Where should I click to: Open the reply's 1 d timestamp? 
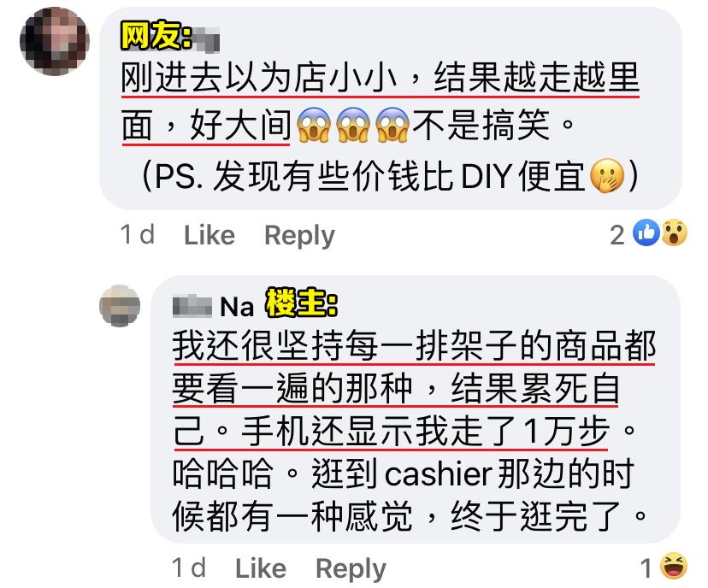click(x=189, y=567)
